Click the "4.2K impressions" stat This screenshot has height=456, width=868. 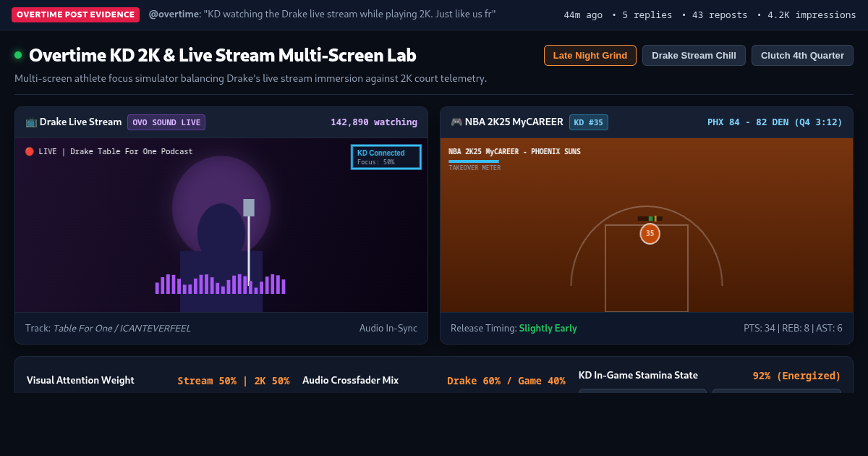(812, 14)
